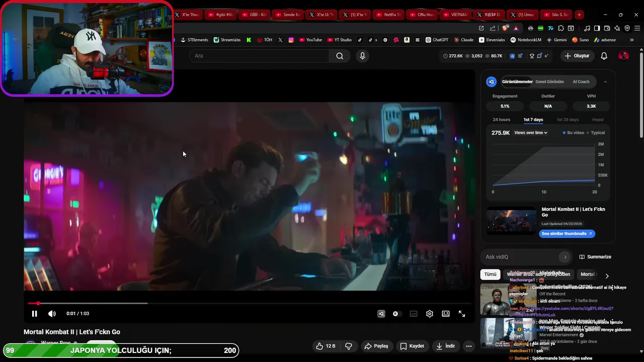Open the Views over time dropdown
Screen dimensions: 644x362
point(531,133)
